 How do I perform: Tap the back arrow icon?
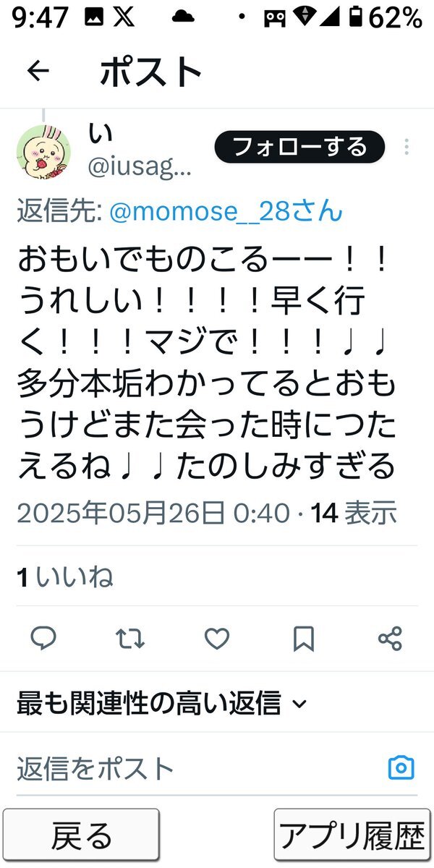(38, 71)
